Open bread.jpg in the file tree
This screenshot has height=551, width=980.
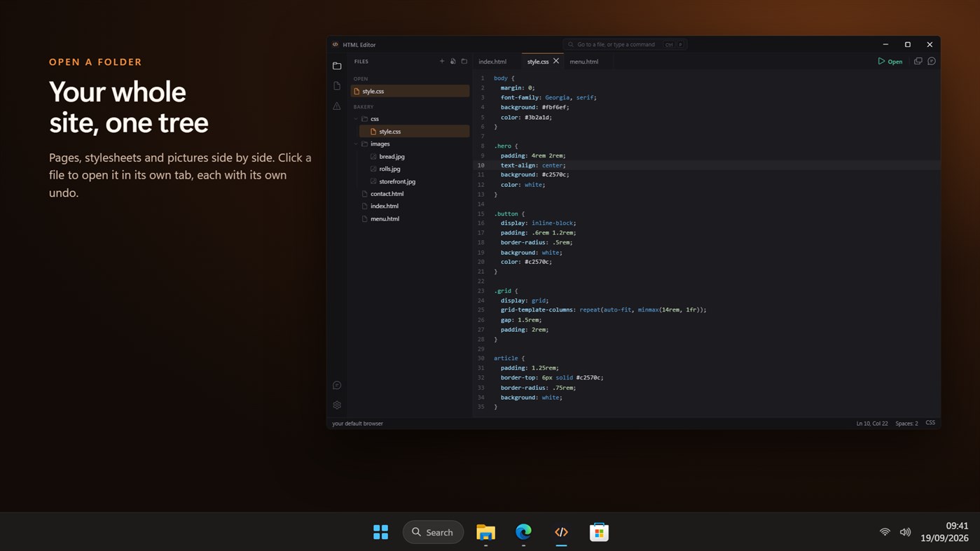click(392, 157)
